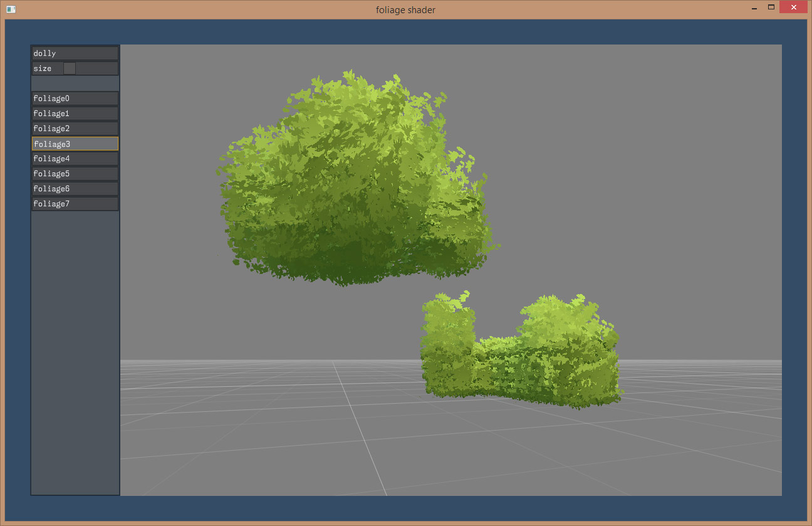
Task: Click the size slider track right of handle
Action: (96, 68)
